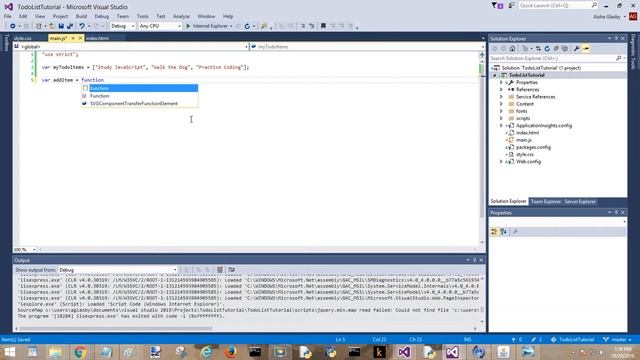This screenshot has height=360, width=640.
Task: Click Quick Launch search box
Action: coord(558,5)
